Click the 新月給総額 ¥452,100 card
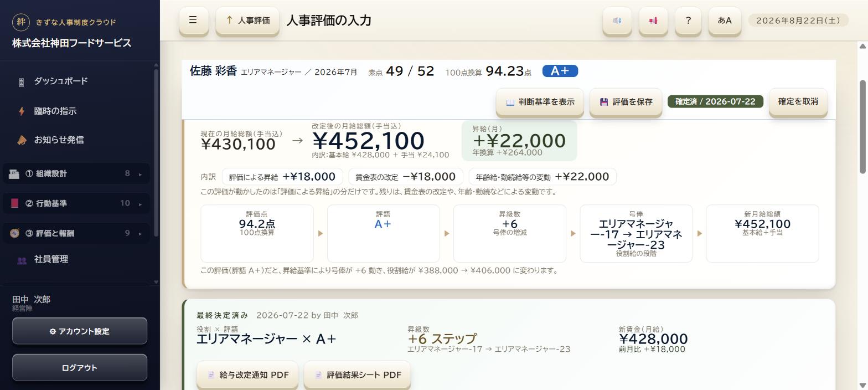This screenshot has height=390, width=868. click(762, 233)
